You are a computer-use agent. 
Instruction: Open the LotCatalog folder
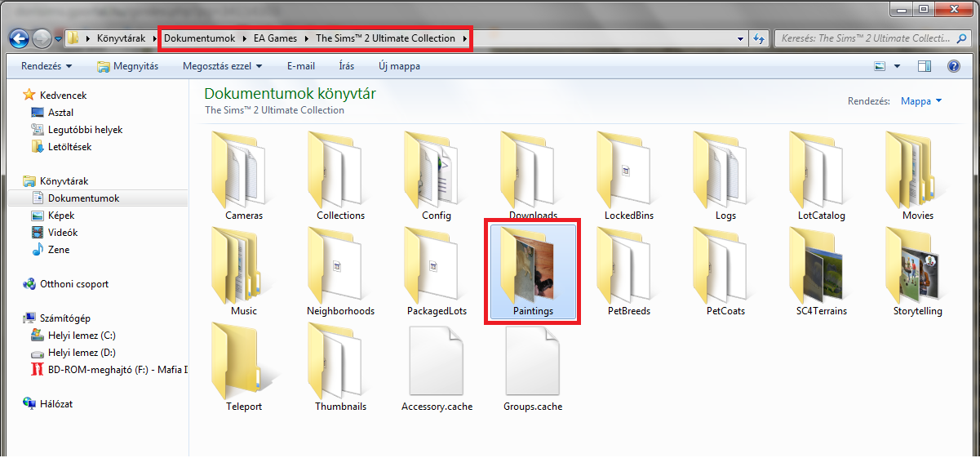(822, 176)
